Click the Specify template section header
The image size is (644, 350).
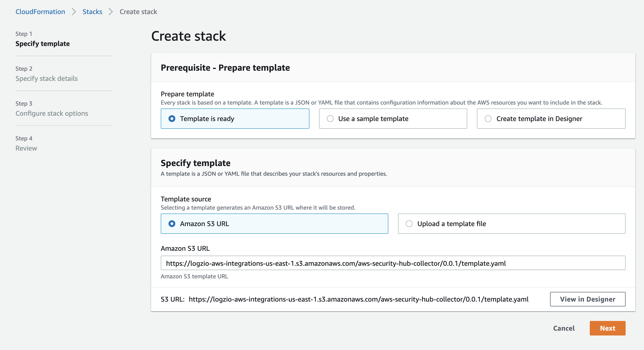pos(196,163)
